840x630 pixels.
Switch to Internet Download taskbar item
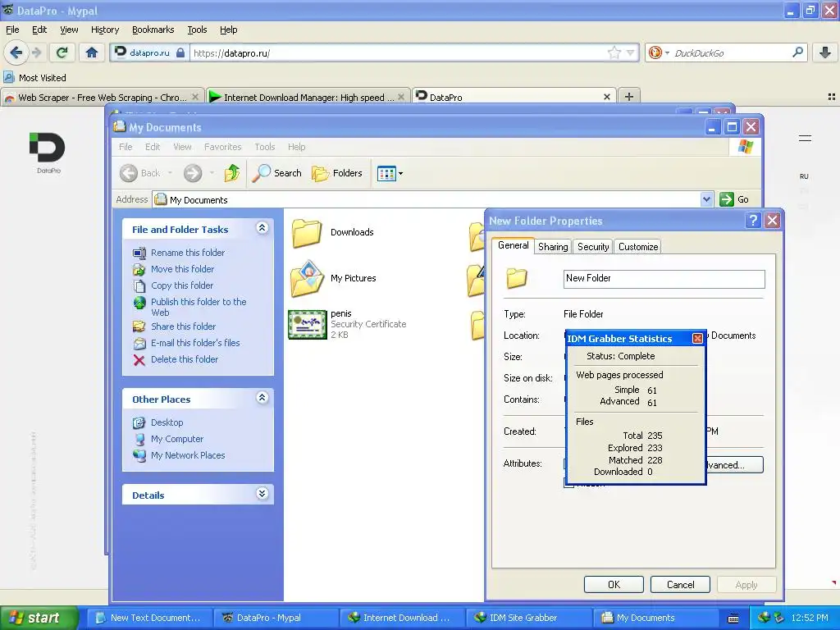point(402,618)
